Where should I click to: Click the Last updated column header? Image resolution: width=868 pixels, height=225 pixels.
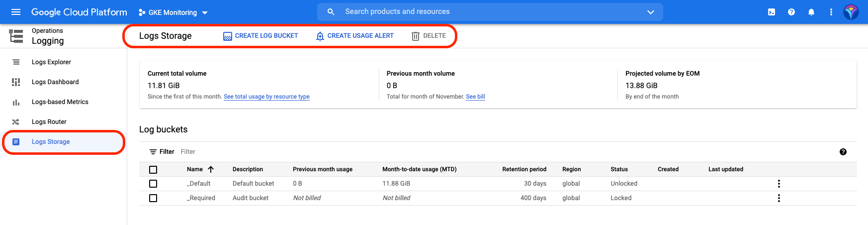point(726,169)
